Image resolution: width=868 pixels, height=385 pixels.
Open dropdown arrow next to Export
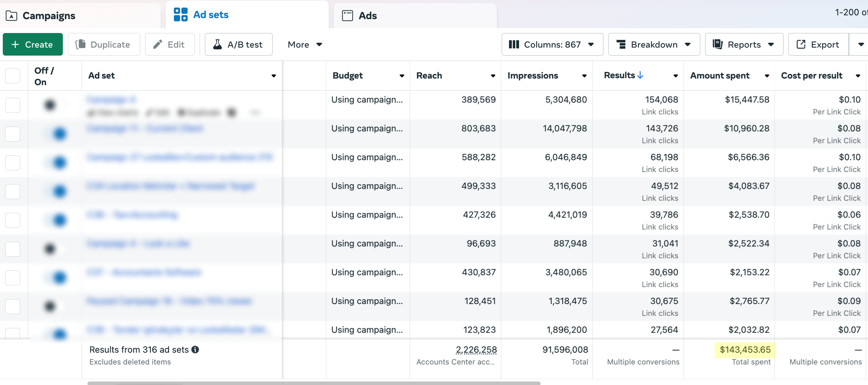861,44
